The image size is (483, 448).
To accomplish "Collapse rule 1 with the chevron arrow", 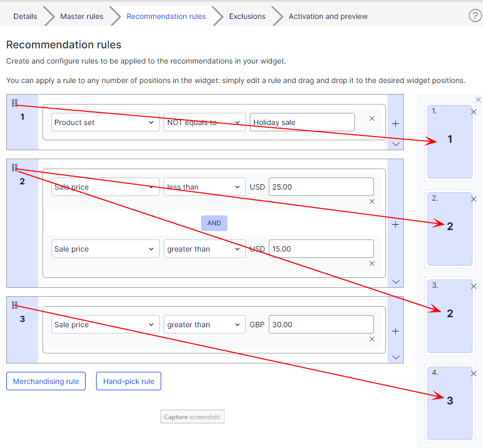I will point(396,144).
